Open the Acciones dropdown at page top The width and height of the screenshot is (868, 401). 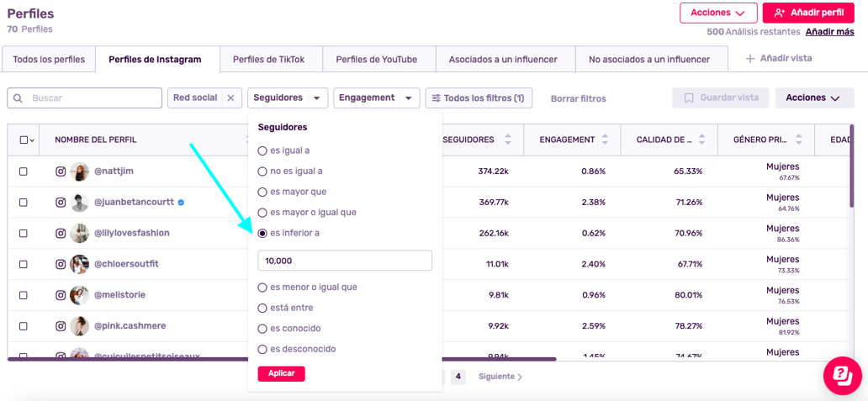(x=718, y=13)
